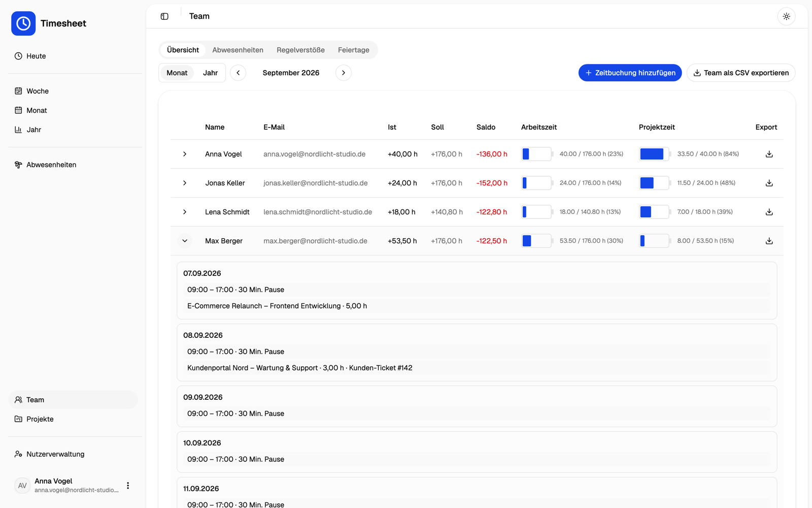Open Woche view in sidebar
Image resolution: width=812 pixels, height=508 pixels.
73,91
